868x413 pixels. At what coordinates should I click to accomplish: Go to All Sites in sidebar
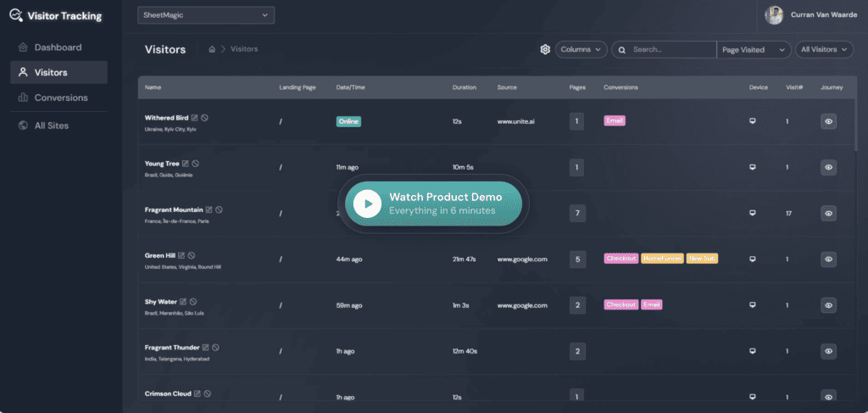pyautogui.click(x=58, y=126)
